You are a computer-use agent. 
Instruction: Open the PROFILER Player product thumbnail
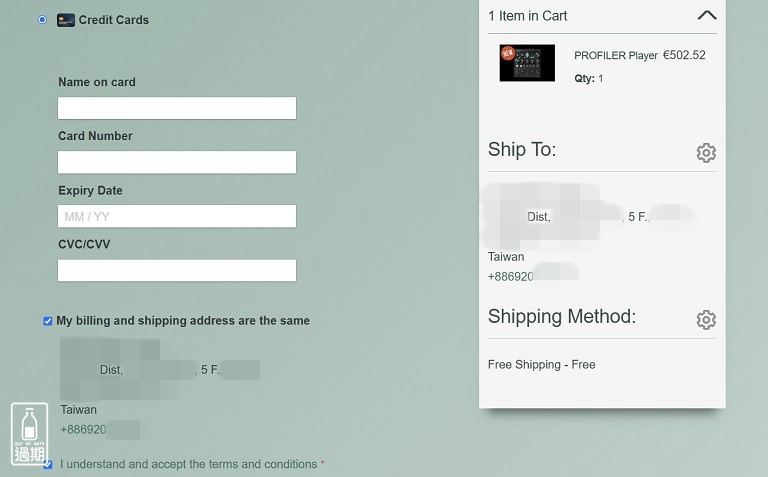click(x=527, y=63)
